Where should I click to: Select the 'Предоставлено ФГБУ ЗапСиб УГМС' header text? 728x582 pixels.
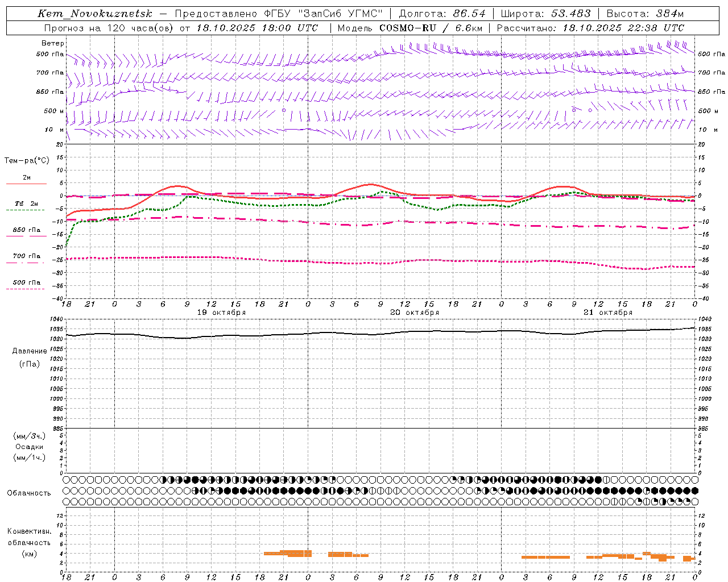click(279, 14)
